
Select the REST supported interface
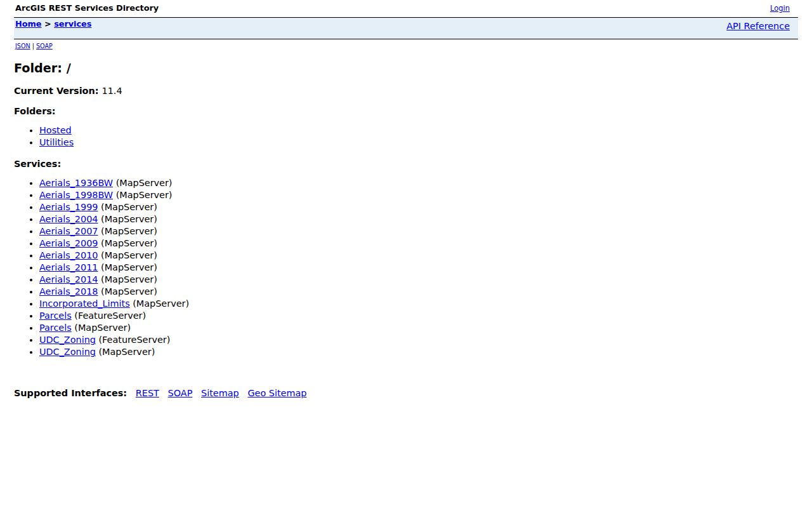click(x=147, y=393)
